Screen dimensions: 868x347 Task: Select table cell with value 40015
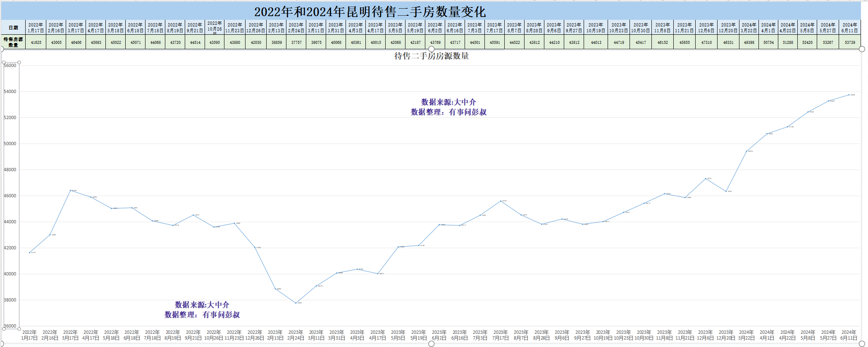[376, 42]
